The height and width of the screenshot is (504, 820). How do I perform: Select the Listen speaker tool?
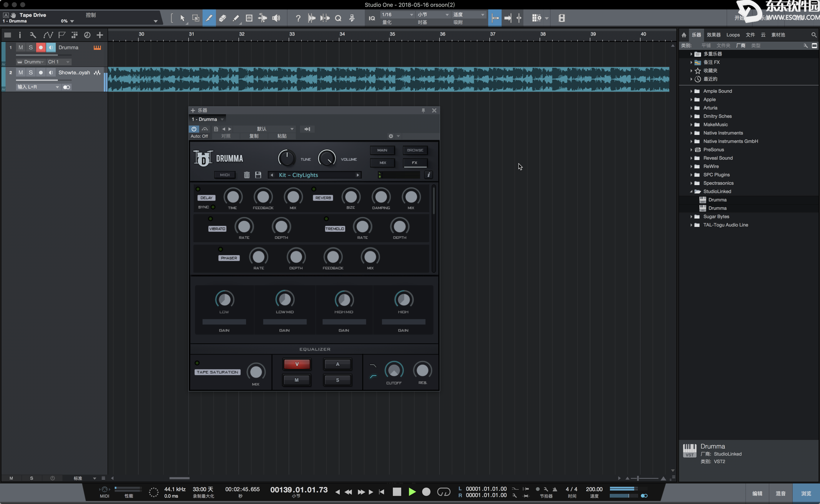click(x=276, y=18)
